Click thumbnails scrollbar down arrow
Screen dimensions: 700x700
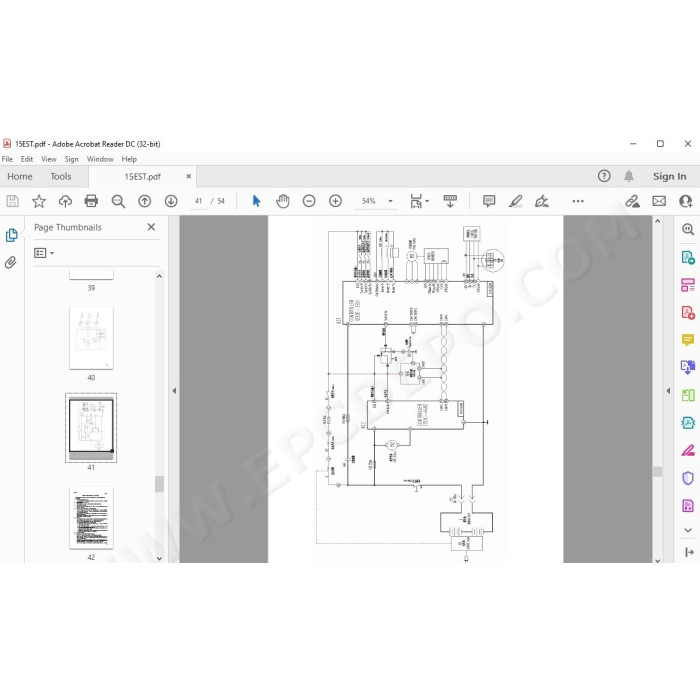pos(159,558)
